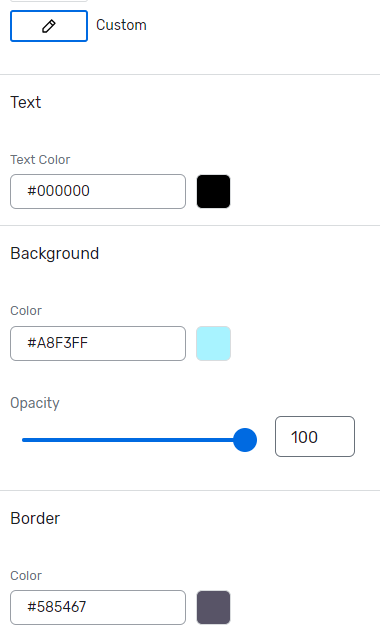Viewport: 380px width, 640px height.
Task: Open the dark gray border color swatch
Action: pos(213,607)
